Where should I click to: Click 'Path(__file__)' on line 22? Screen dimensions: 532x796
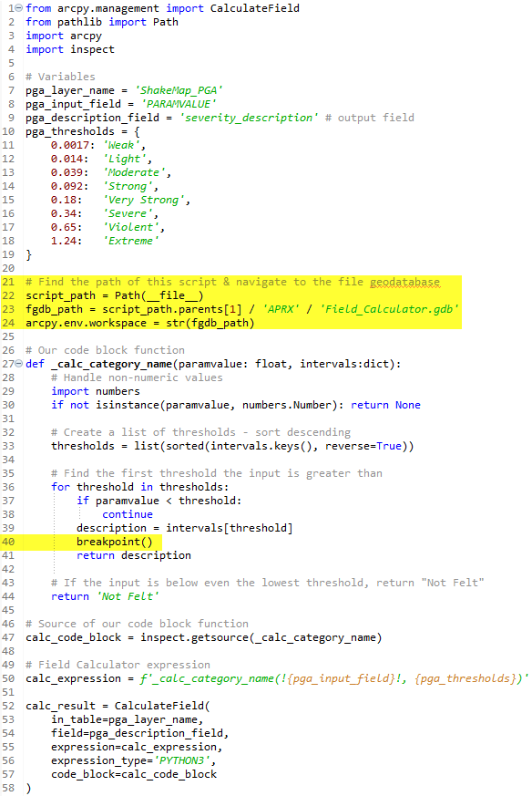(x=159, y=295)
